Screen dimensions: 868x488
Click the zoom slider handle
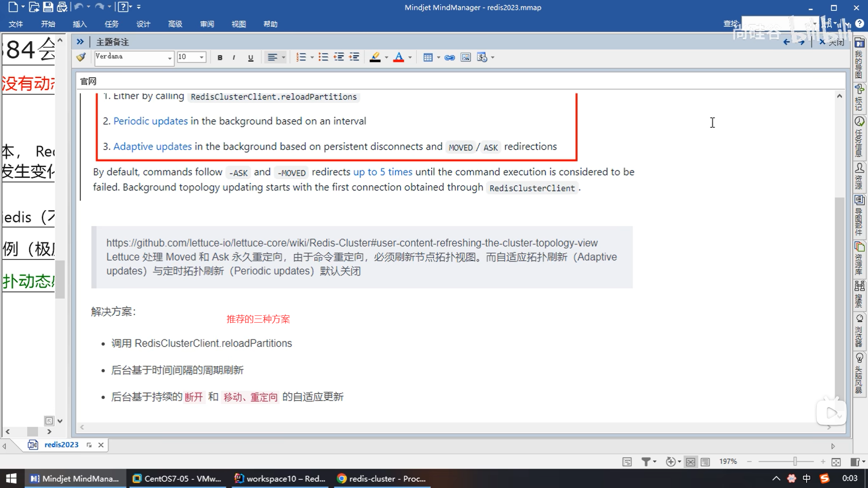point(795,461)
